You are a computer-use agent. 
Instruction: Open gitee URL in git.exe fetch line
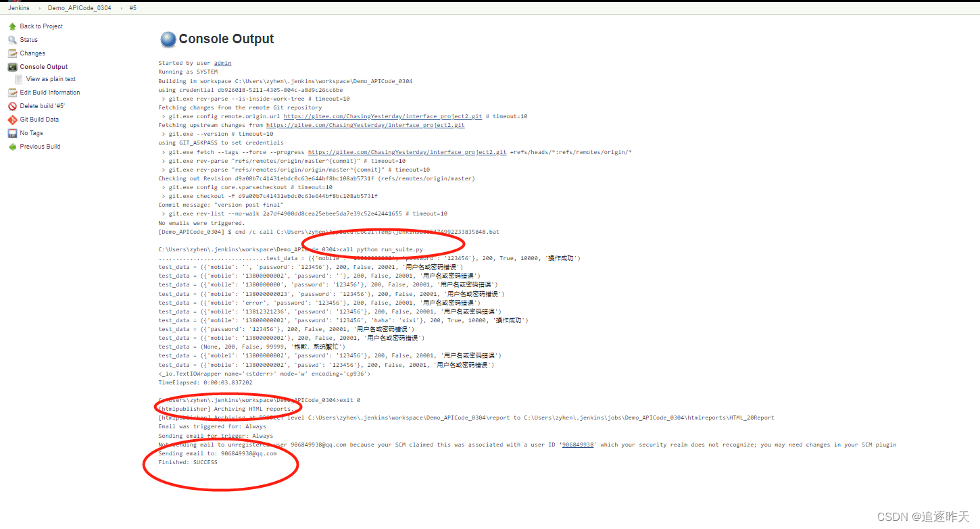pyautogui.click(x=408, y=152)
